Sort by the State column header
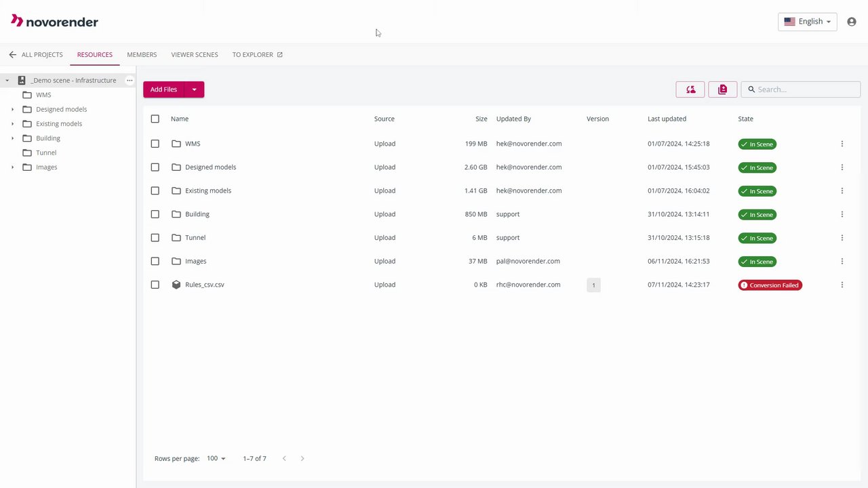This screenshot has width=868, height=488. click(746, 119)
